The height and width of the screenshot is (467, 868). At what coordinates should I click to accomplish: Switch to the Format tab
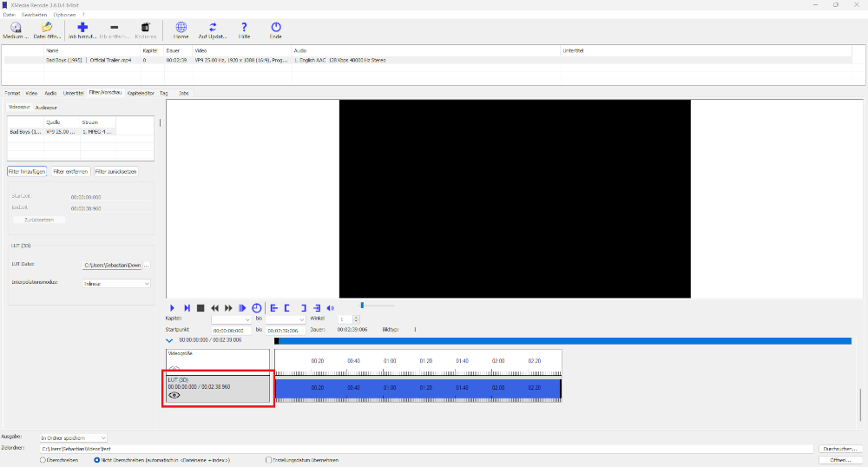click(x=12, y=93)
